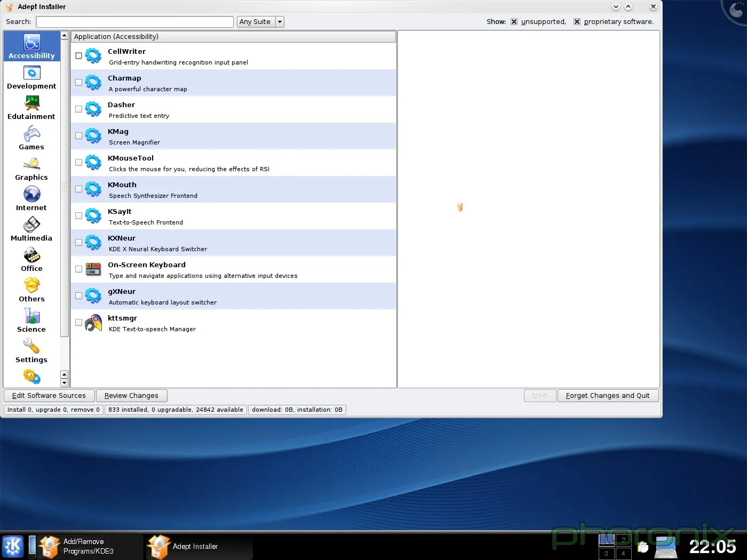The height and width of the screenshot is (560, 747).
Task: Click the KXNeur application icon
Action: pyautogui.click(x=93, y=242)
